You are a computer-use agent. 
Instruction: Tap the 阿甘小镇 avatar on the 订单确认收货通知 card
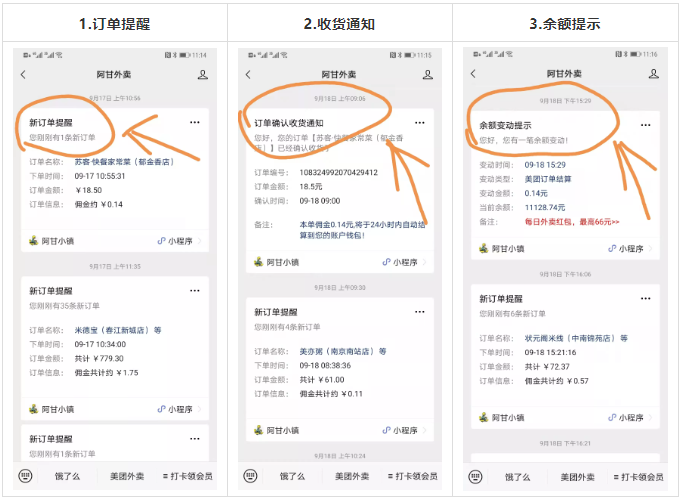[259, 262]
